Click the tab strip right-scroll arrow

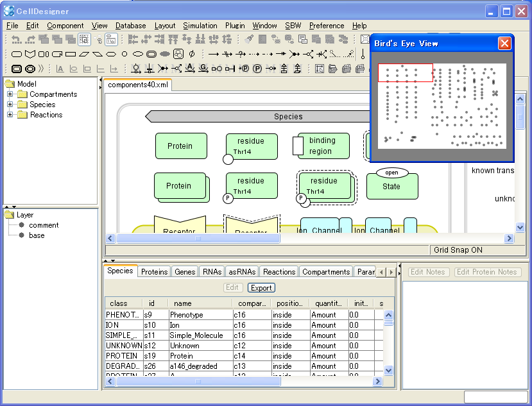tap(391, 272)
